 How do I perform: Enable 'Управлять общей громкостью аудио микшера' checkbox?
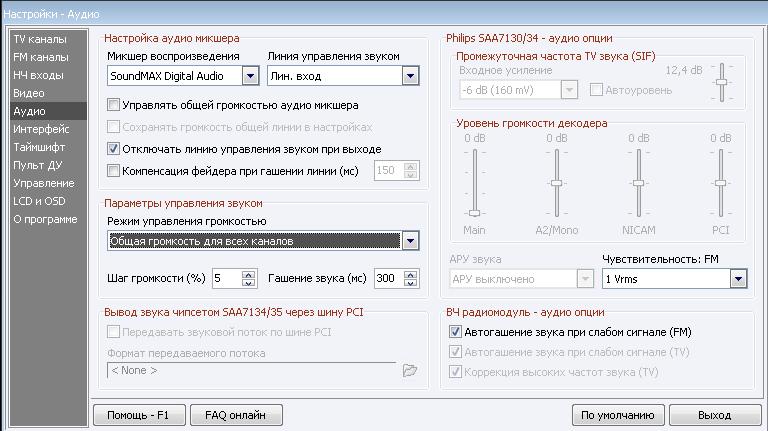click(x=114, y=105)
